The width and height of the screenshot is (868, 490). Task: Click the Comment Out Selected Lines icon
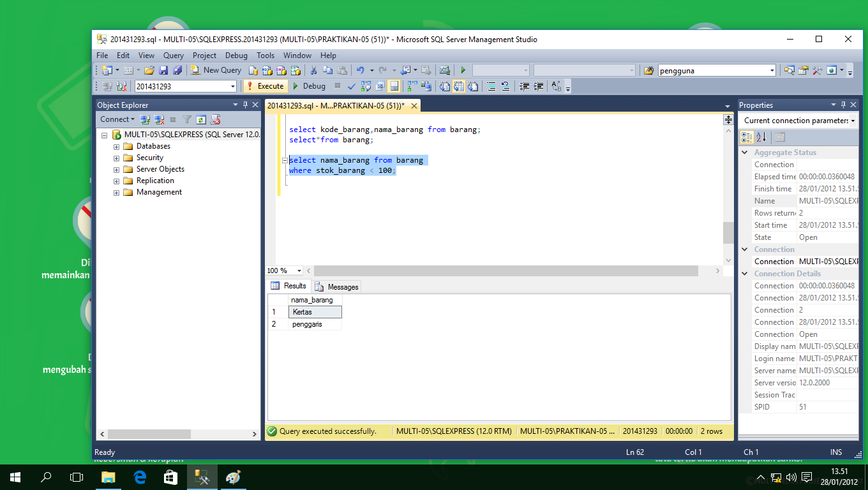click(490, 85)
